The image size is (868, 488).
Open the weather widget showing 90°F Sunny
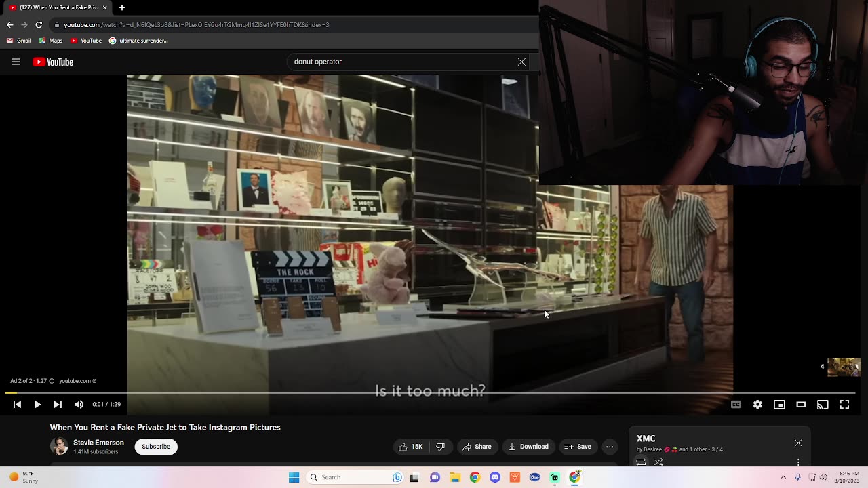[x=23, y=477]
